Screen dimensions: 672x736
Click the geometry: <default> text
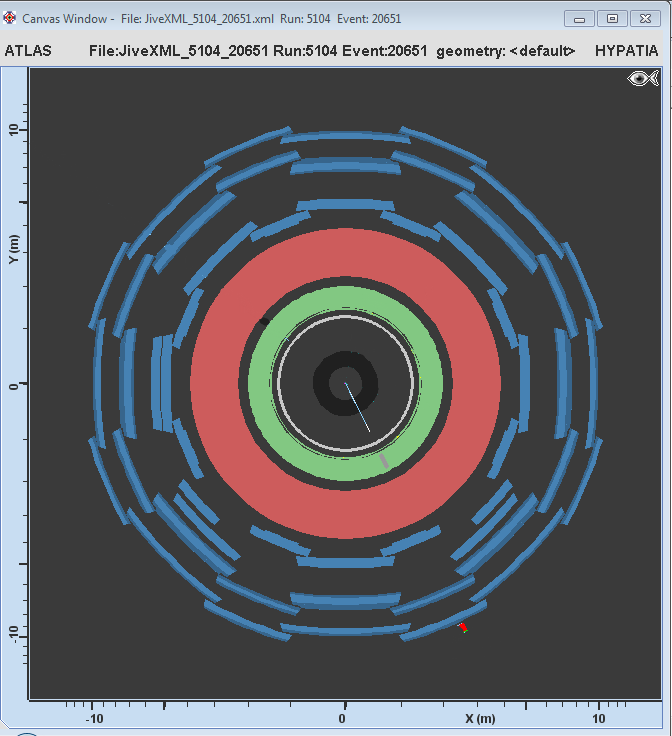(505, 51)
